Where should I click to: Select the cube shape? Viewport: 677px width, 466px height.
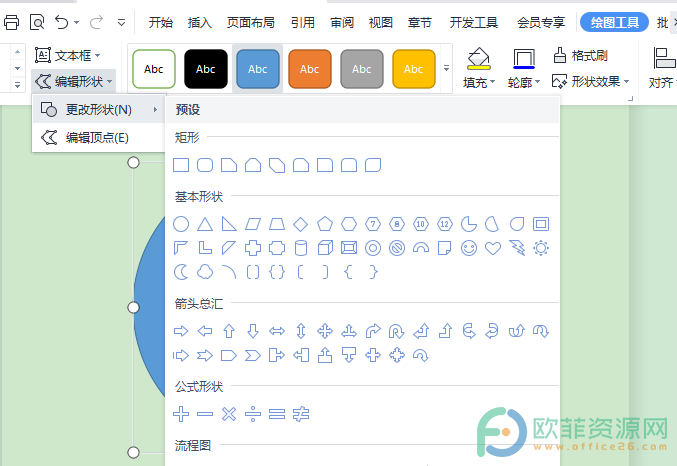(x=325, y=248)
